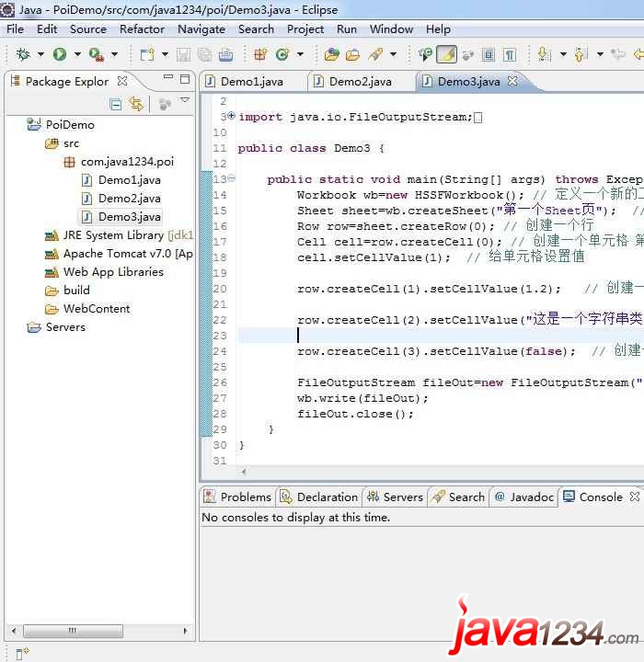Image resolution: width=644 pixels, height=662 pixels.
Task: Click the Last Edit Location icon
Action: pyautogui.click(x=618, y=54)
